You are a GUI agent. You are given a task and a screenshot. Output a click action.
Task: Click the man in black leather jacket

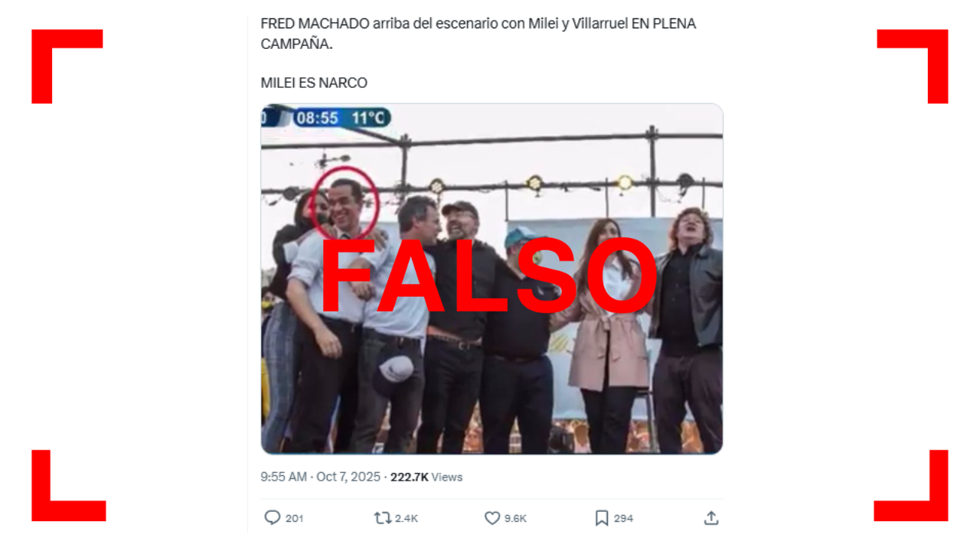pos(689,329)
